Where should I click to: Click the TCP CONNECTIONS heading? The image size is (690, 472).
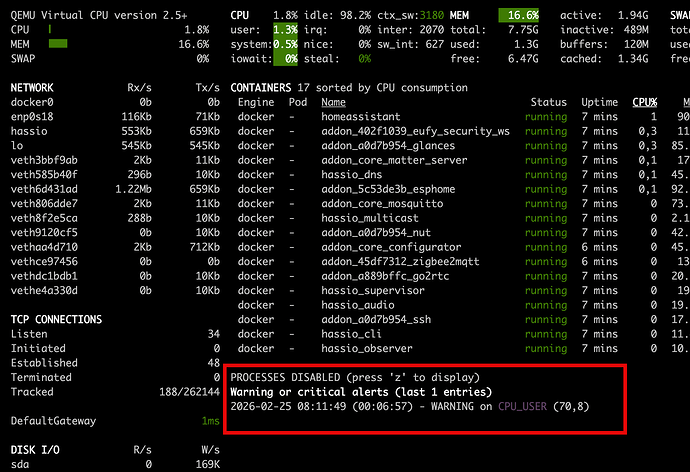pos(56,320)
